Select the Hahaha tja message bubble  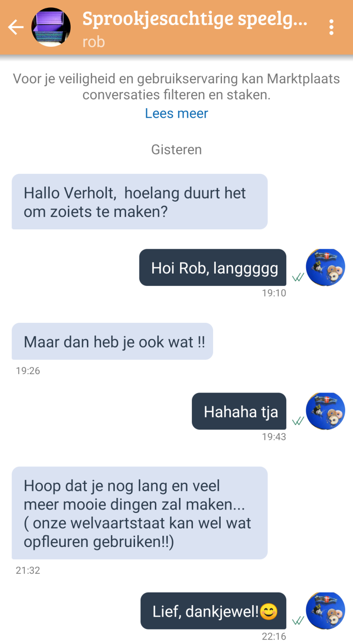pos(239,411)
